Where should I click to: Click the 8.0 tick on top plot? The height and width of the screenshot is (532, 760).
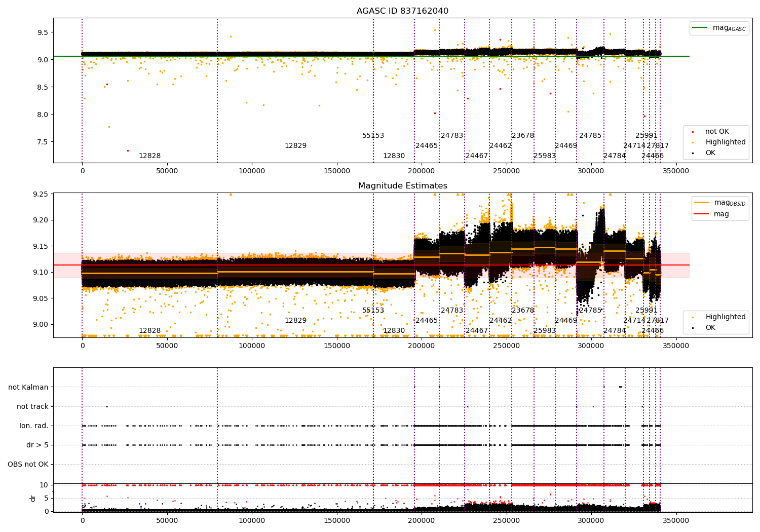pos(43,115)
